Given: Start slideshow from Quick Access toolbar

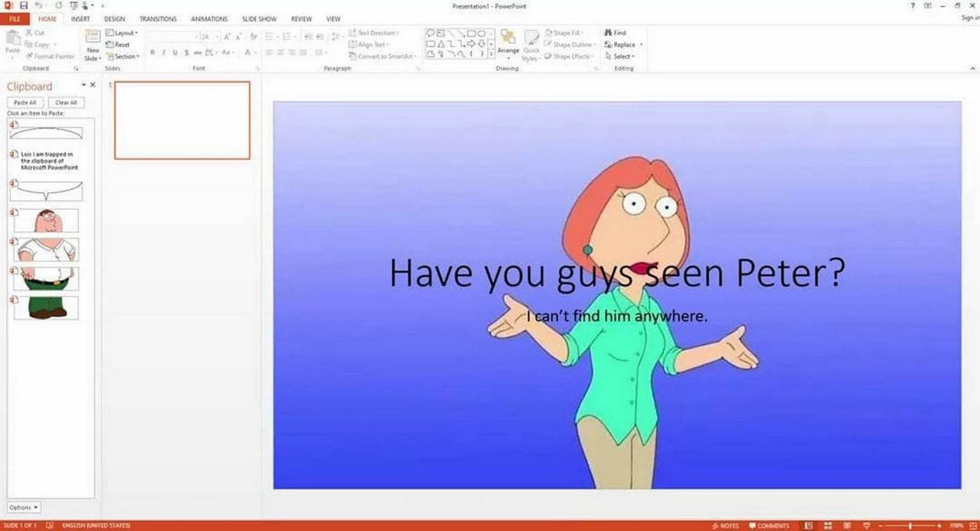Looking at the screenshot, I should tap(74, 6).
